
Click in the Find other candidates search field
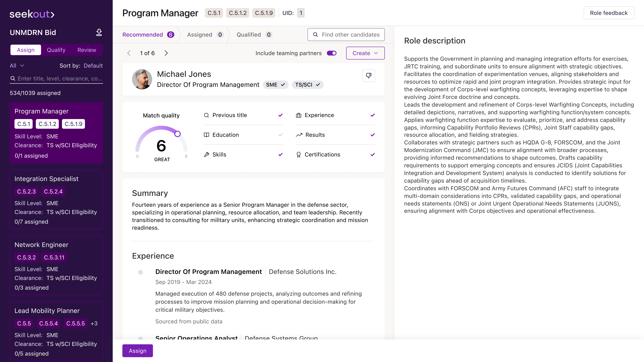pos(346,35)
